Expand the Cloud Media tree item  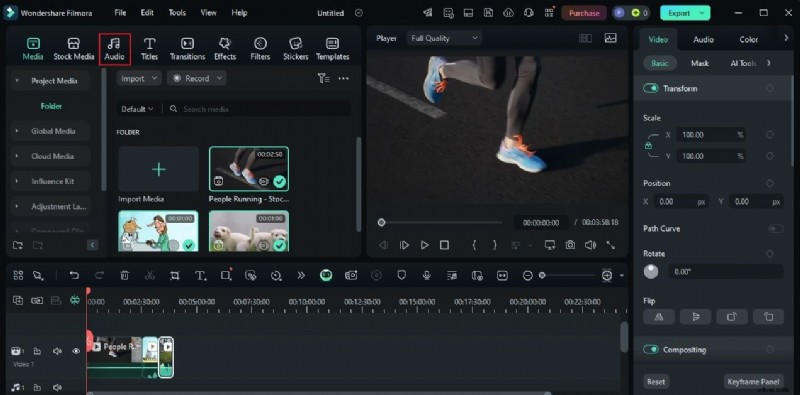coord(16,156)
